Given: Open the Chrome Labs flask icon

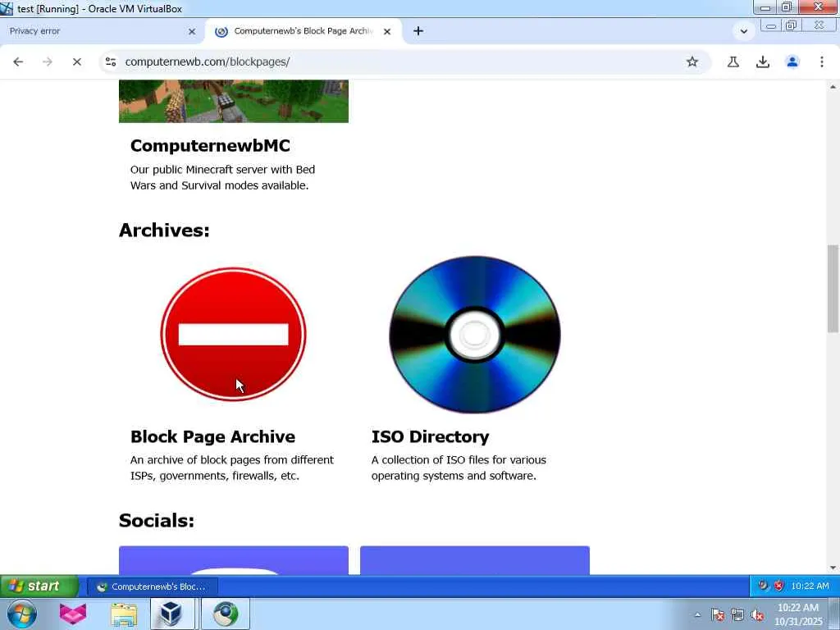Looking at the screenshot, I should coord(733,62).
